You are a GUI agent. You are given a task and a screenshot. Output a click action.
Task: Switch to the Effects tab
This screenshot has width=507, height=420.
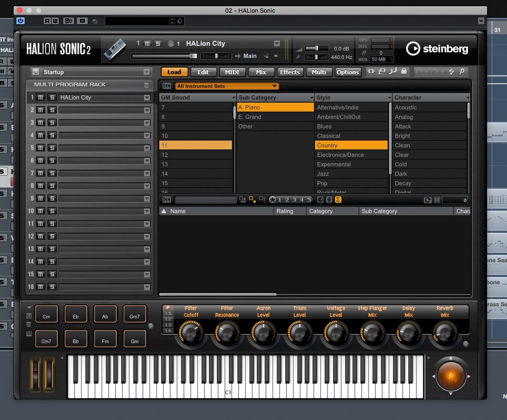(290, 72)
